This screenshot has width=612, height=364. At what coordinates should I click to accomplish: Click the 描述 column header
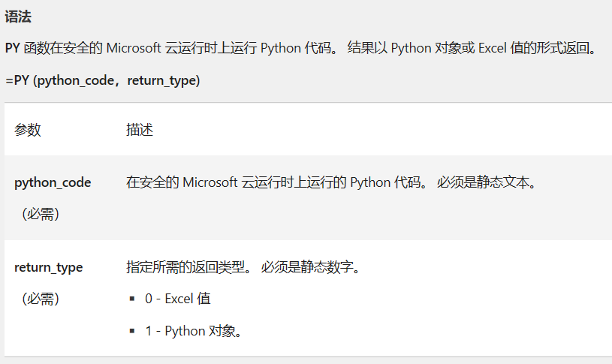140,130
